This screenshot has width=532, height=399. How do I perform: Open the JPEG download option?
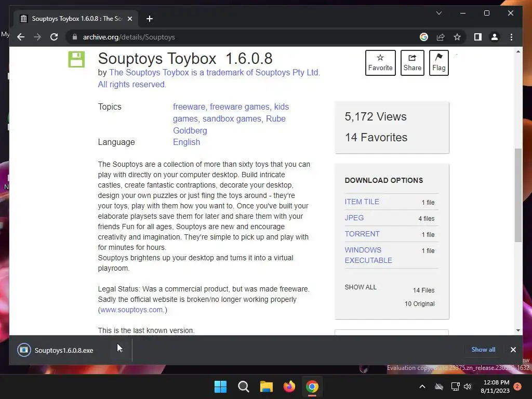354,218
